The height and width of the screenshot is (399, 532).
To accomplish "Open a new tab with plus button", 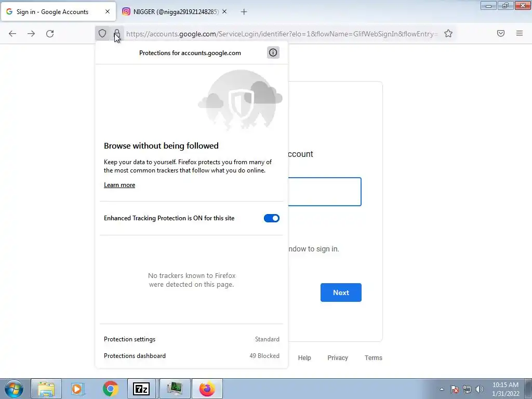I will tap(244, 12).
